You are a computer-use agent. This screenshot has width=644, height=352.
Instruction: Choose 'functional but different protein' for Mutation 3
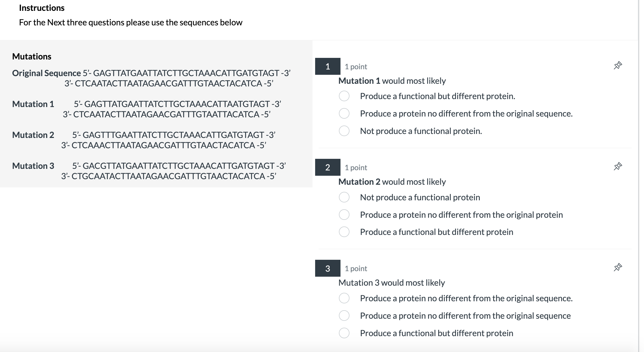click(344, 333)
